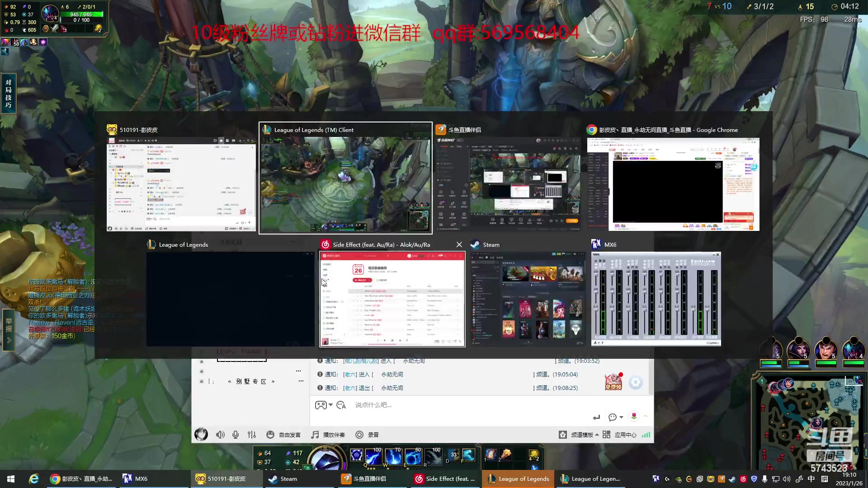Switch to the MX6 mixer window preview

[656, 293]
